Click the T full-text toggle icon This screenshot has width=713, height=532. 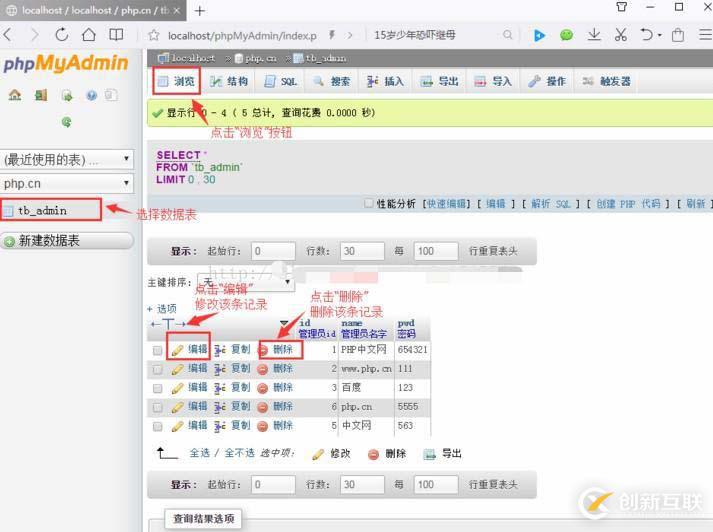point(168,324)
